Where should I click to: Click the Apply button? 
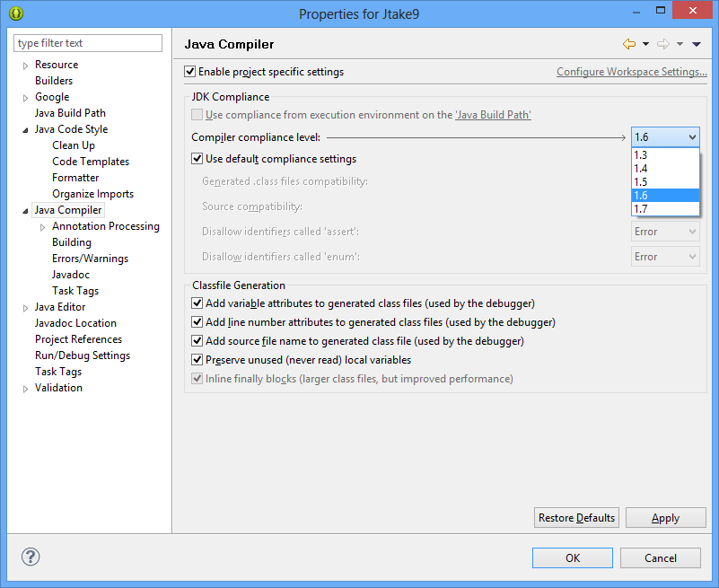coord(665,518)
